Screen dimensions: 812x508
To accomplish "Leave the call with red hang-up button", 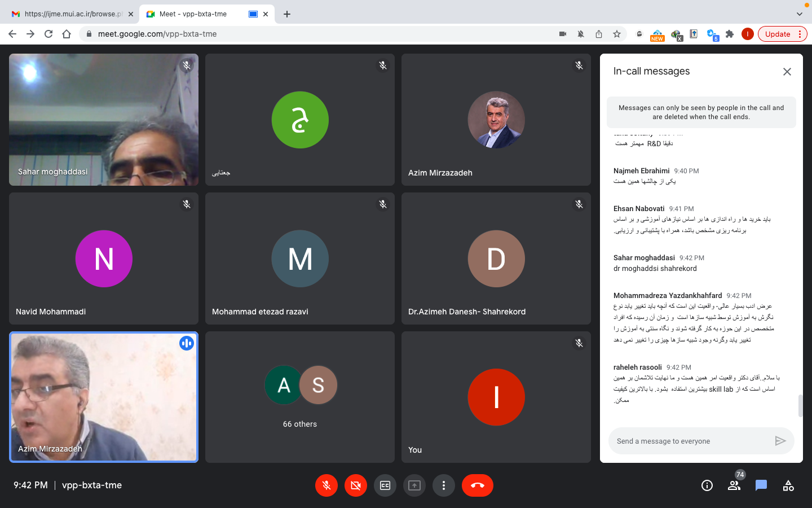I will pyautogui.click(x=477, y=485).
